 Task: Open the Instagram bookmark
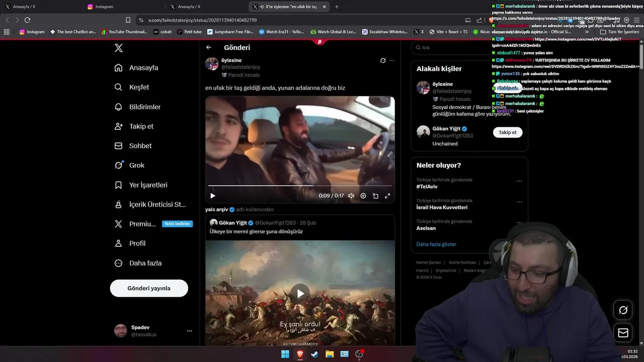point(32,32)
